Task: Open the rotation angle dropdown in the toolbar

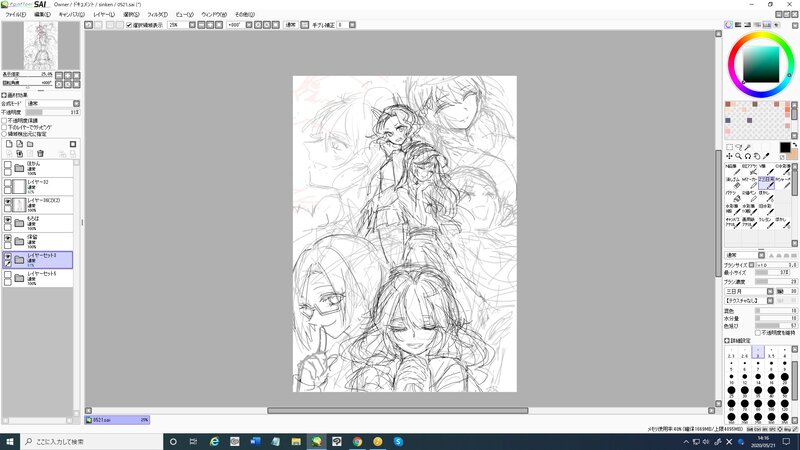Action: coord(248,24)
